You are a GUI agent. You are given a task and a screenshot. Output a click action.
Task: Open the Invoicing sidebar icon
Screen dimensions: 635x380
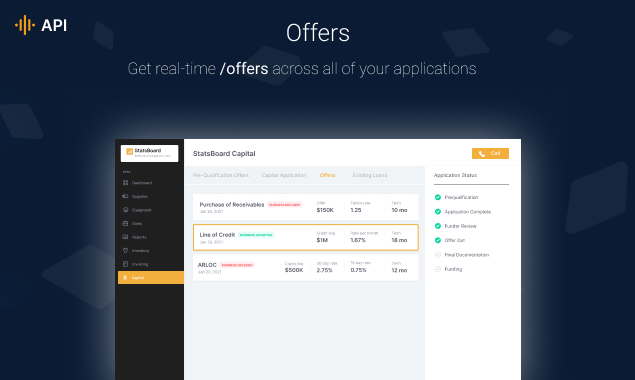click(x=126, y=264)
